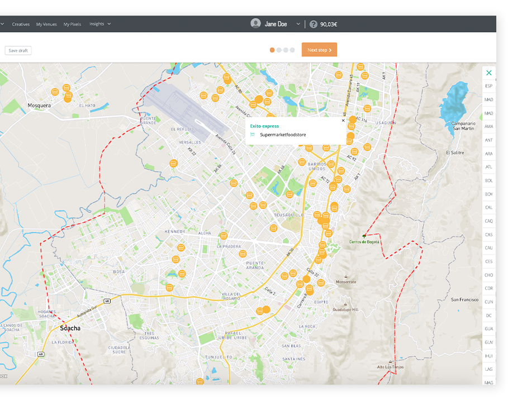
Task: Jump to the third step dot
Action: (286, 50)
